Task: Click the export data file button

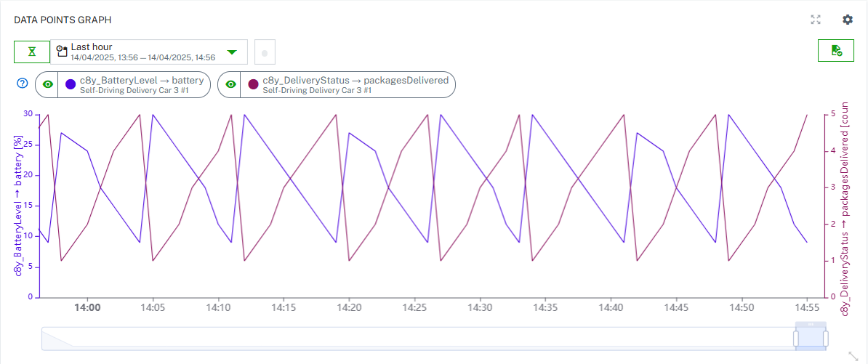Action: click(835, 51)
